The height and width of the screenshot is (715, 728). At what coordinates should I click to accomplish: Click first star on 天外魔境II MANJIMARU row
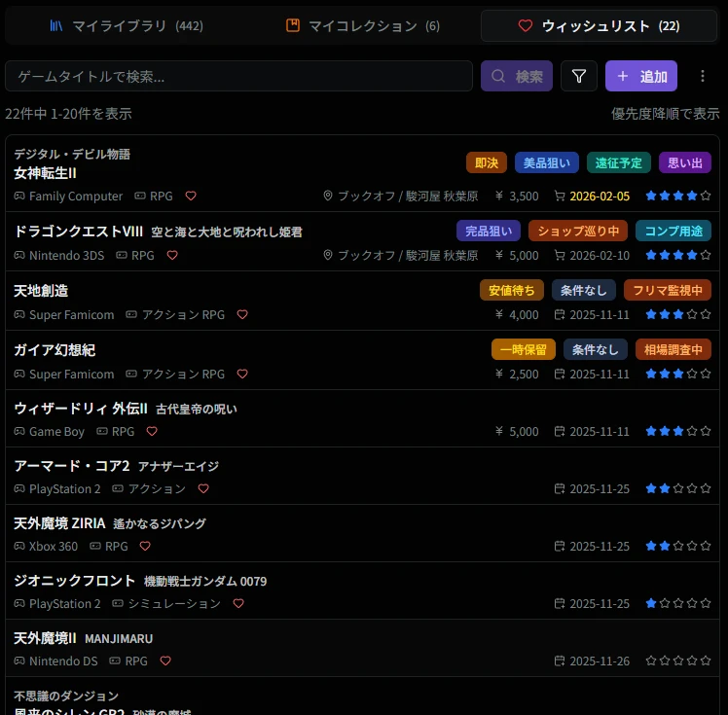[x=651, y=661]
